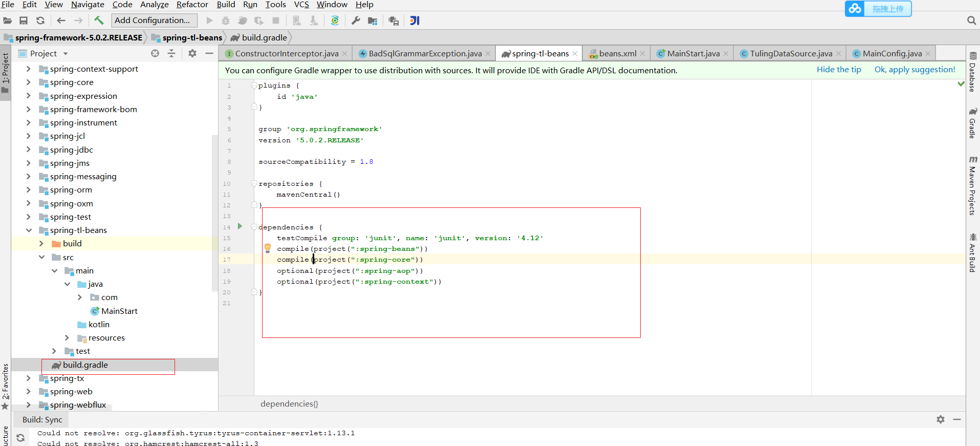This screenshot has width=980, height=446.
Task: Click the Debug bug icon in the toolbar
Action: [x=226, y=20]
